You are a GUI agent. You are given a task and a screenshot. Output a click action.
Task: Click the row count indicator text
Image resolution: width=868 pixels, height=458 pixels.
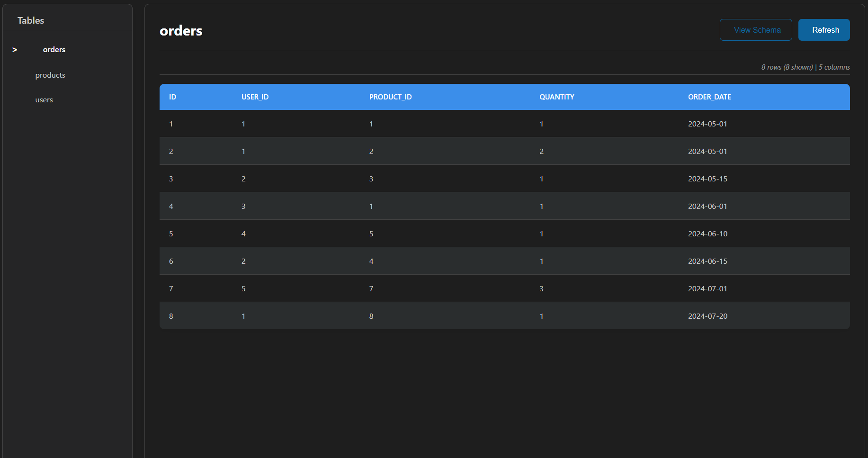point(805,67)
